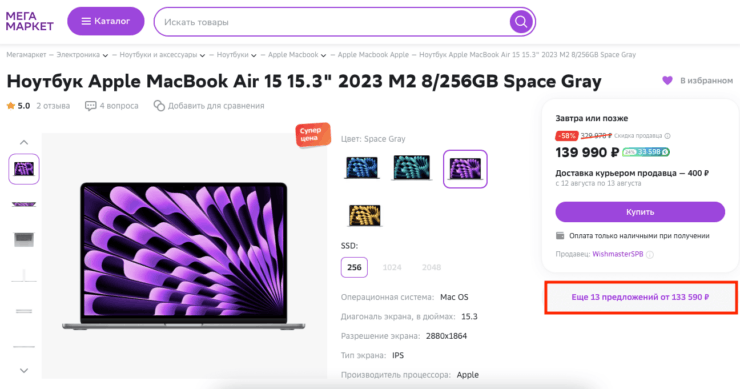Open the 2 отзыва reviews link
740x389 pixels.
click(53, 106)
